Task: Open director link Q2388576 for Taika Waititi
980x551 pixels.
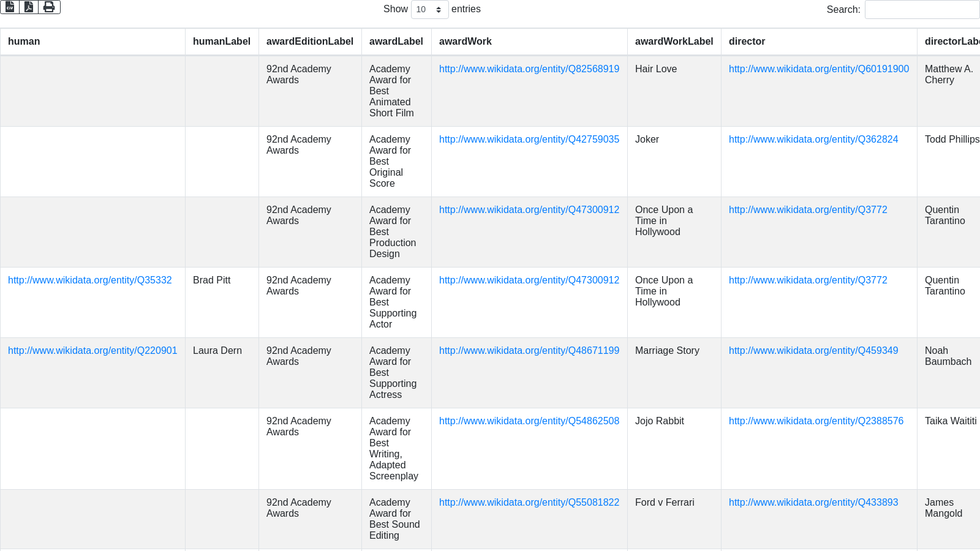Action: (x=816, y=421)
